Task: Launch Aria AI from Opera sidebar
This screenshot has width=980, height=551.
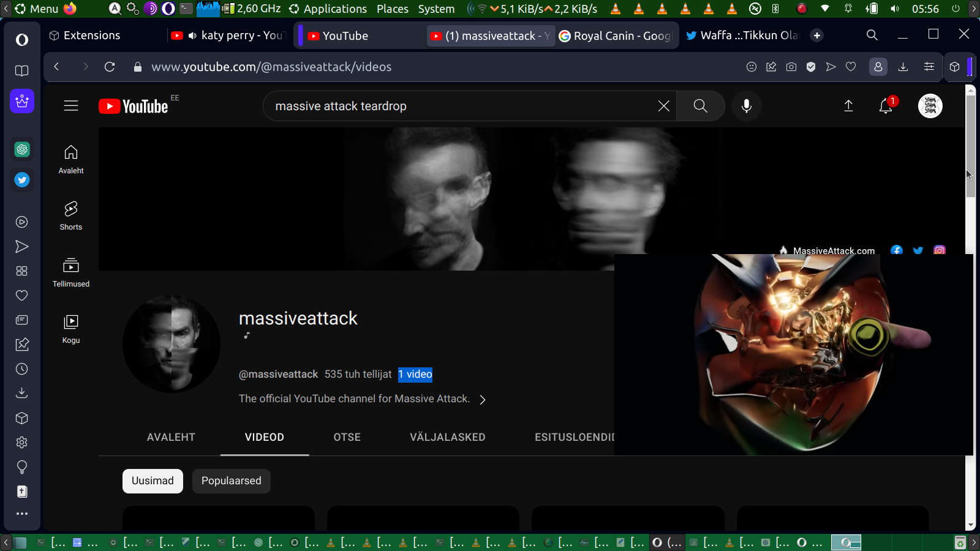Action: pos(22,101)
